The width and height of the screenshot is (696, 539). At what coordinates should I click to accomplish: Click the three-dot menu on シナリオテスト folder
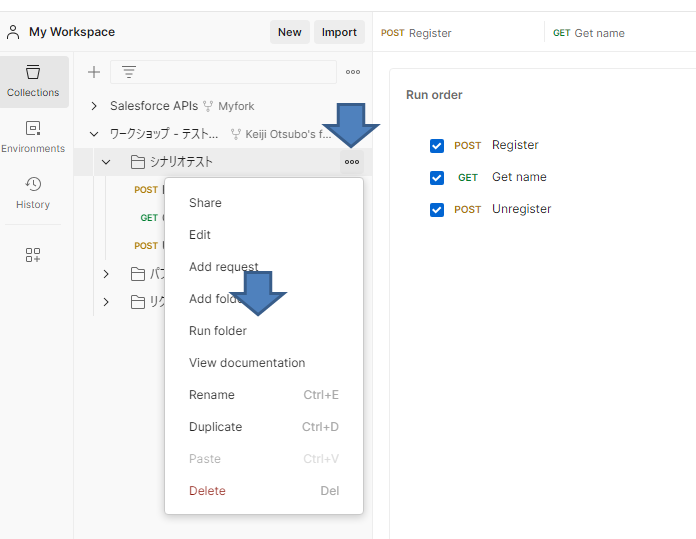tap(352, 162)
